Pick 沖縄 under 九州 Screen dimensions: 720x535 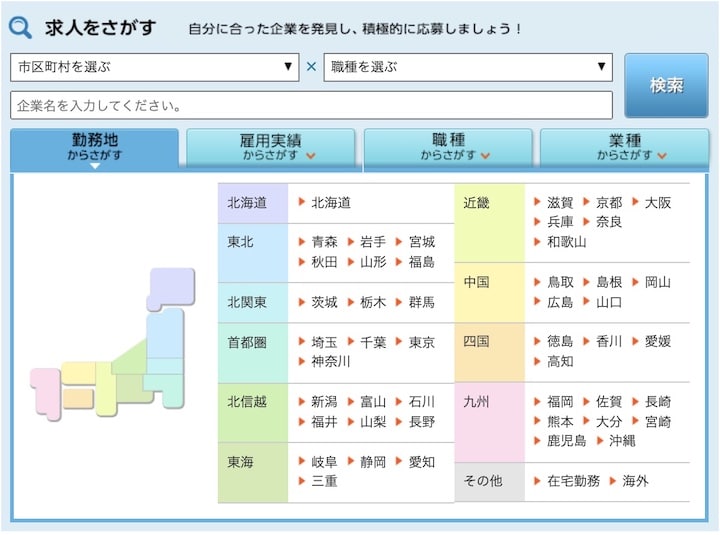[622, 441]
